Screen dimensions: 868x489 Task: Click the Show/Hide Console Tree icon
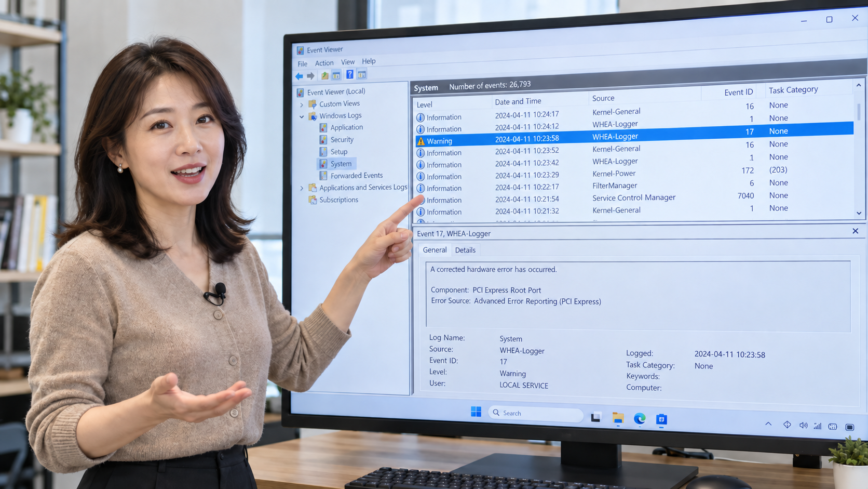coord(336,75)
